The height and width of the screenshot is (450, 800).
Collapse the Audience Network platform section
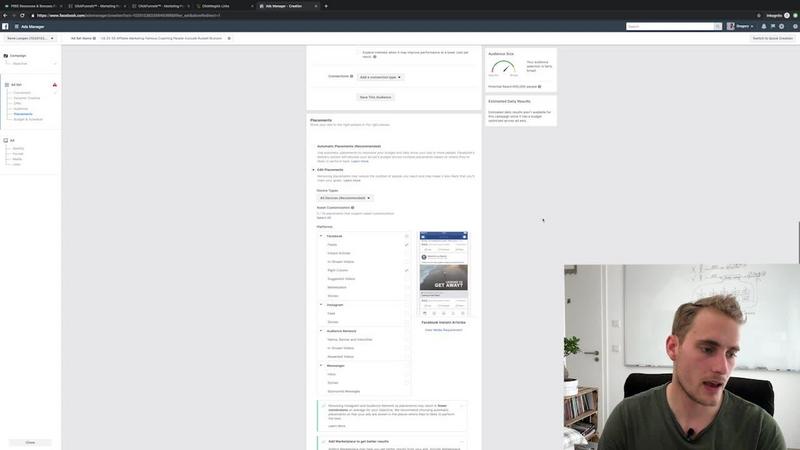pos(321,331)
